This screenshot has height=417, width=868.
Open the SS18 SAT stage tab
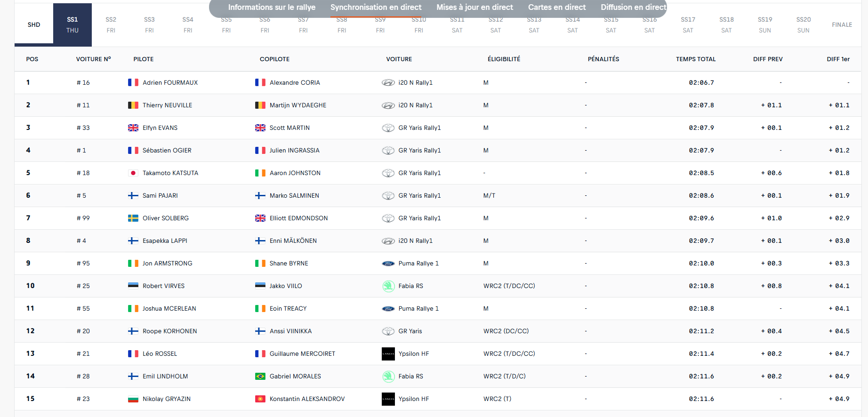click(727, 24)
